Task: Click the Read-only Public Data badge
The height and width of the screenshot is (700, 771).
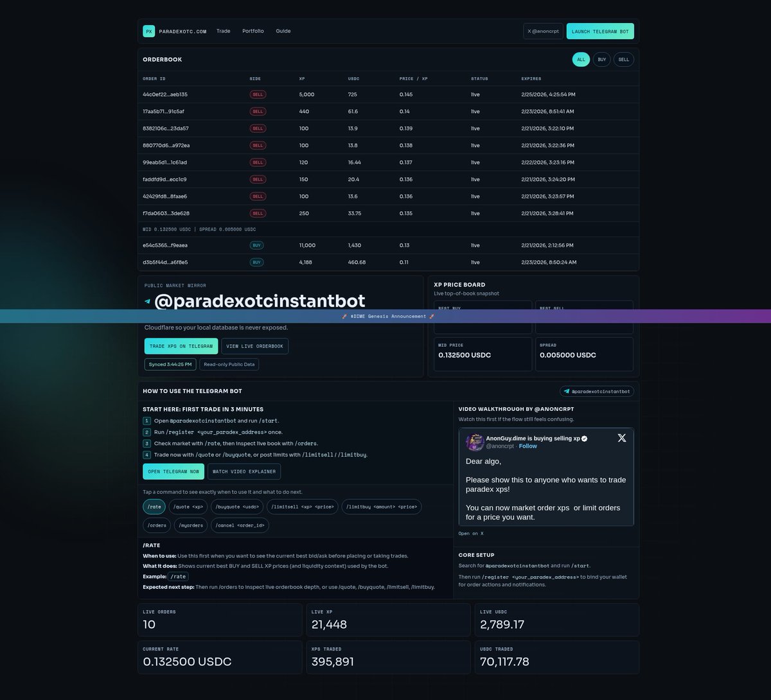Action: pyautogui.click(x=229, y=364)
